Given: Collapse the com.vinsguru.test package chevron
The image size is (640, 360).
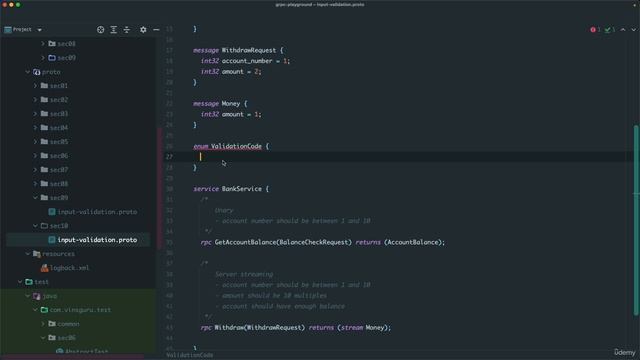Looking at the screenshot, I should pyautogui.click(x=35, y=310).
